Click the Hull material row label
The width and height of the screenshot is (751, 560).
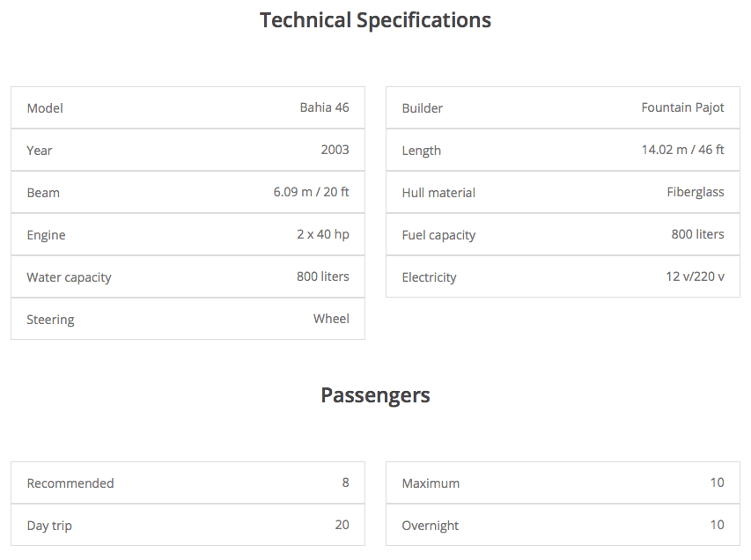(x=438, y=193)
